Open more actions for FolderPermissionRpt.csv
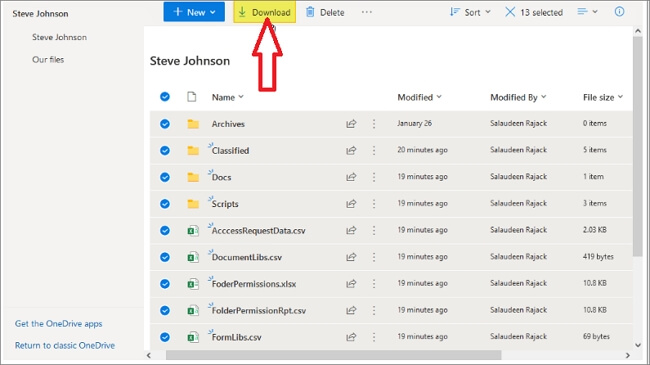Image resolution: width=650 pixels, height=365 pixels. 374,310
